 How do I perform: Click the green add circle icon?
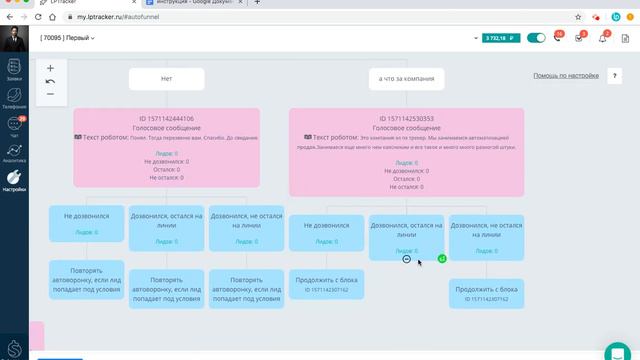pyautogui.click(x=442, y=258)
